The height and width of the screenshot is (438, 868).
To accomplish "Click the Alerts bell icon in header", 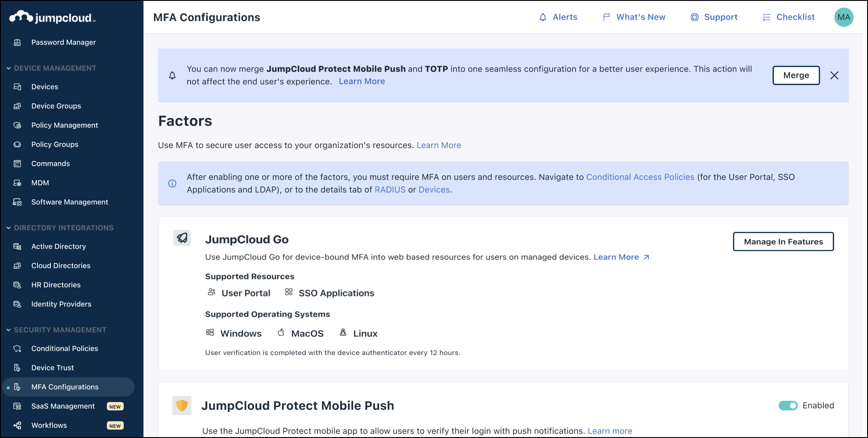I will [x=543, y=17].
